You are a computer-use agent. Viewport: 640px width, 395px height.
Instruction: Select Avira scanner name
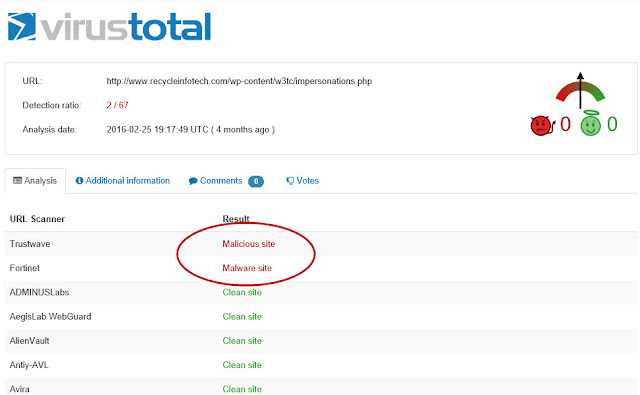coord(20,389)
